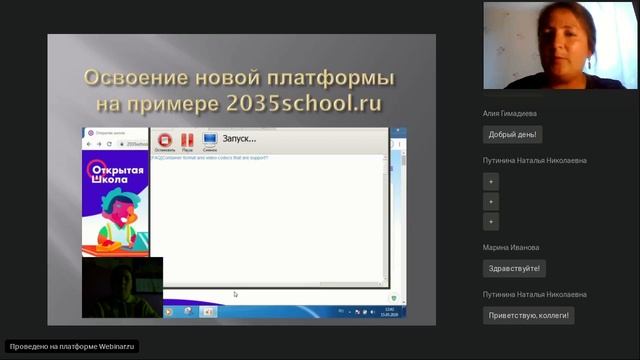Click the browser tab with round favicon
Image resolution: width=640 pixels, height=360 pixels.
[x=116, y=133]
